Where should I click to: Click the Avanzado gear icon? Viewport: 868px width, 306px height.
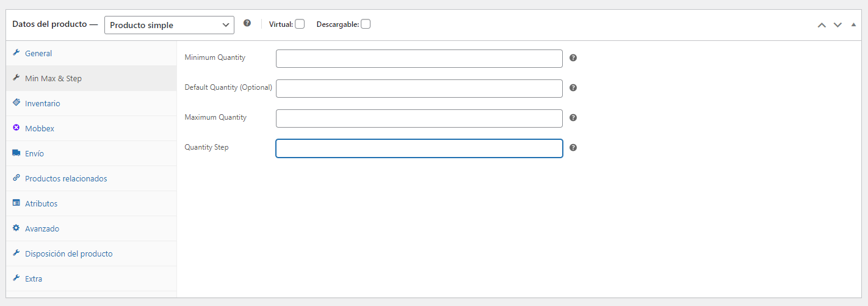[x=16, y=228]
